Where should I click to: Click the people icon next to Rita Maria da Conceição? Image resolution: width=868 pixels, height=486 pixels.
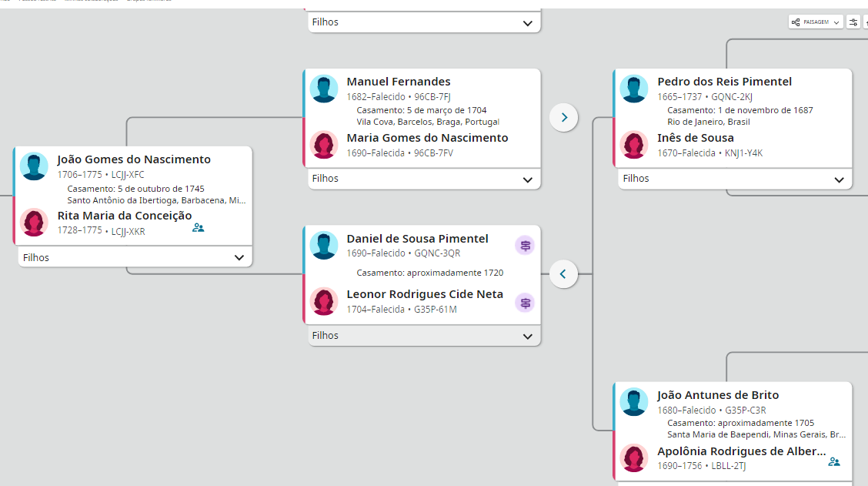[198, 228]
